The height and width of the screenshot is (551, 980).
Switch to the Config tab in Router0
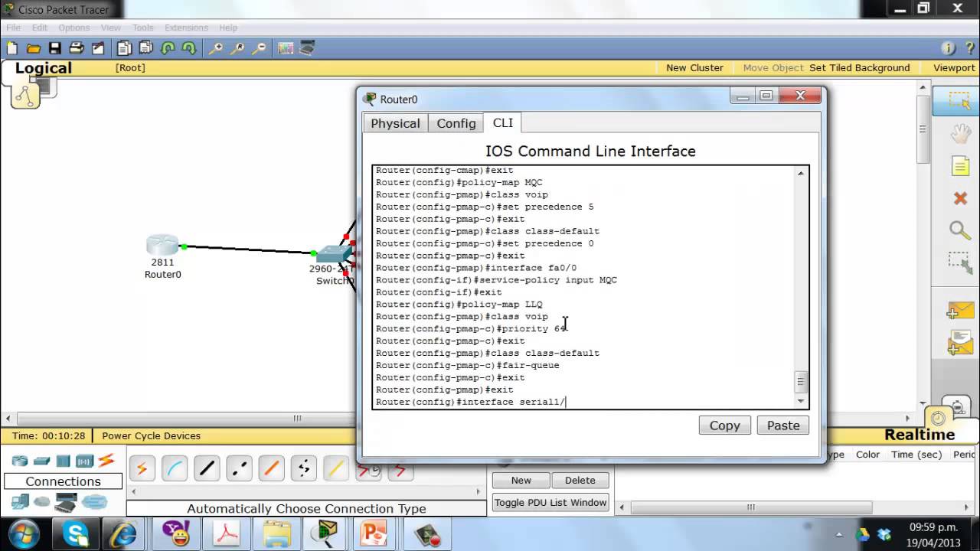(x=456, y=123)
